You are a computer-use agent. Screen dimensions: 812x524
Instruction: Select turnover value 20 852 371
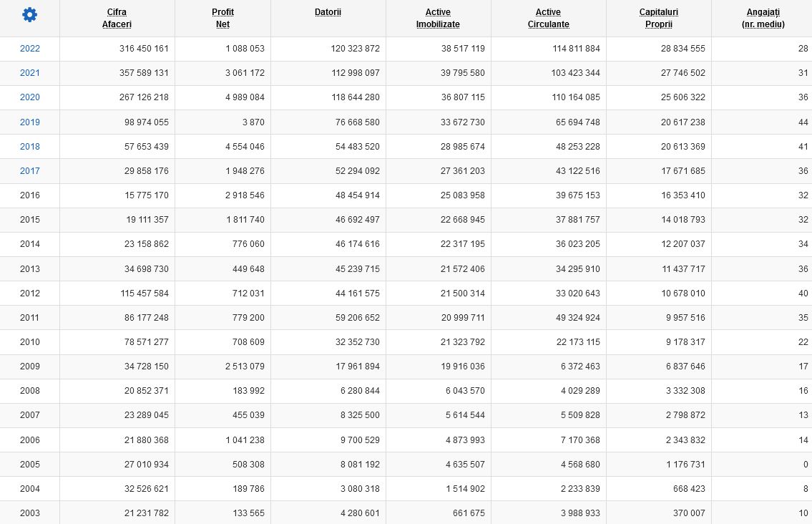tap(147, 391)
